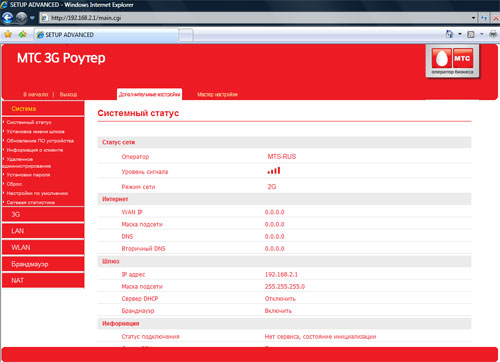
Task: Click the Home page icon in toolbar
Action: (x=450, y=34)
